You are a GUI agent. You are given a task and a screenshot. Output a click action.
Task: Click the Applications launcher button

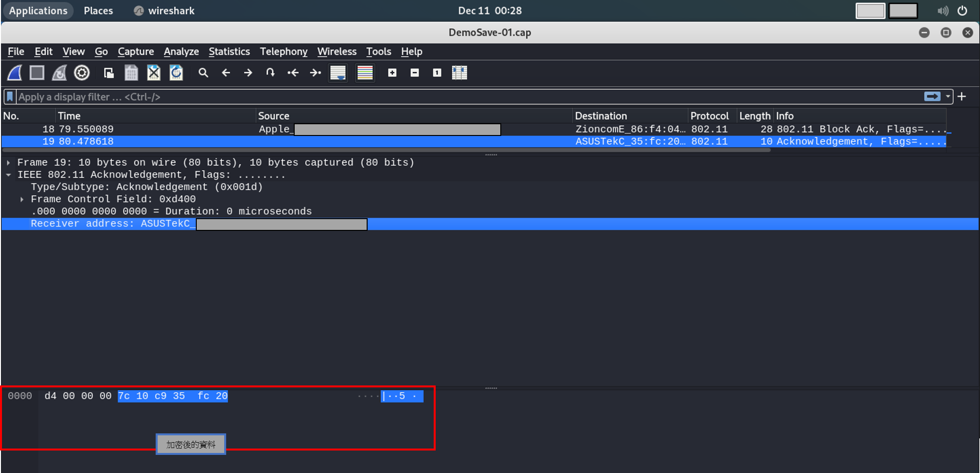(38, 11)
